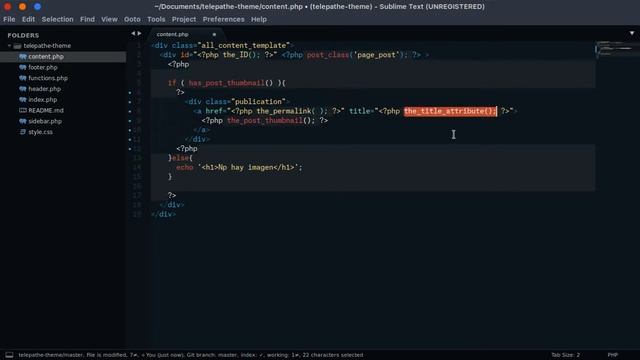Image resolution: width=640 pixels, height=360 pixels.
Task: Open style.css in the sidebar
Action: tap(40, 132)
